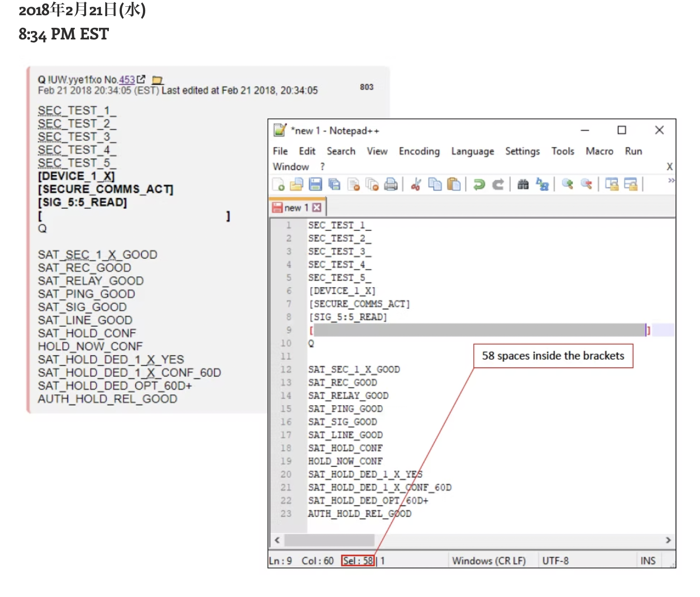Click the selected spaces on line 9

[480, 330]
